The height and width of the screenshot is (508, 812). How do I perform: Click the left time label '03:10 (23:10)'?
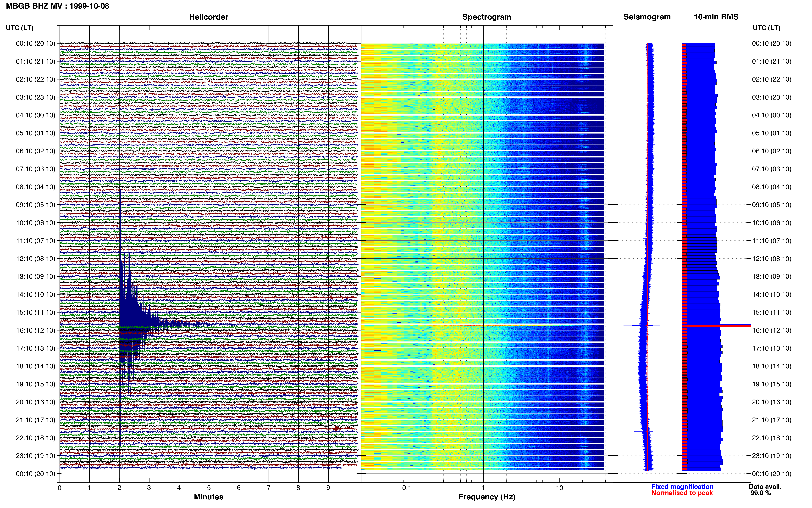pyautogui.click(x=36, y=97)
